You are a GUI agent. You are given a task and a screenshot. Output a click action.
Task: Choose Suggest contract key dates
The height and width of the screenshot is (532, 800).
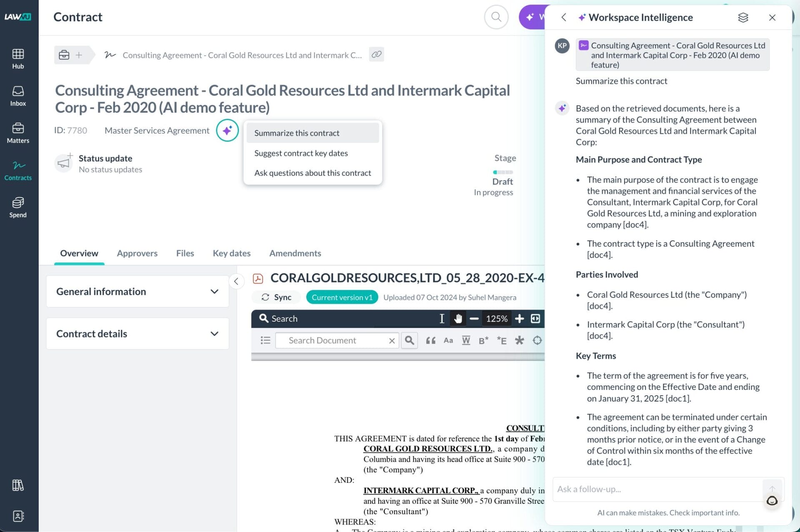click(x=312, y=153)
